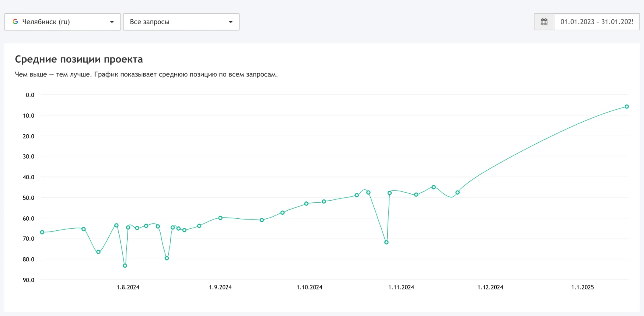Click the 1.8.2024 axis label
Screen dimensions: 644x316
coord(128,287)
